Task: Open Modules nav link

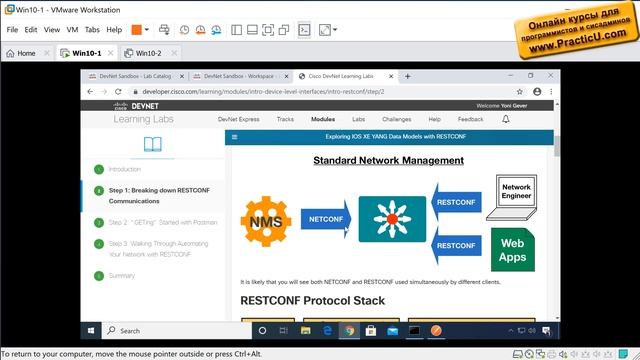Action: coord(323,119)
